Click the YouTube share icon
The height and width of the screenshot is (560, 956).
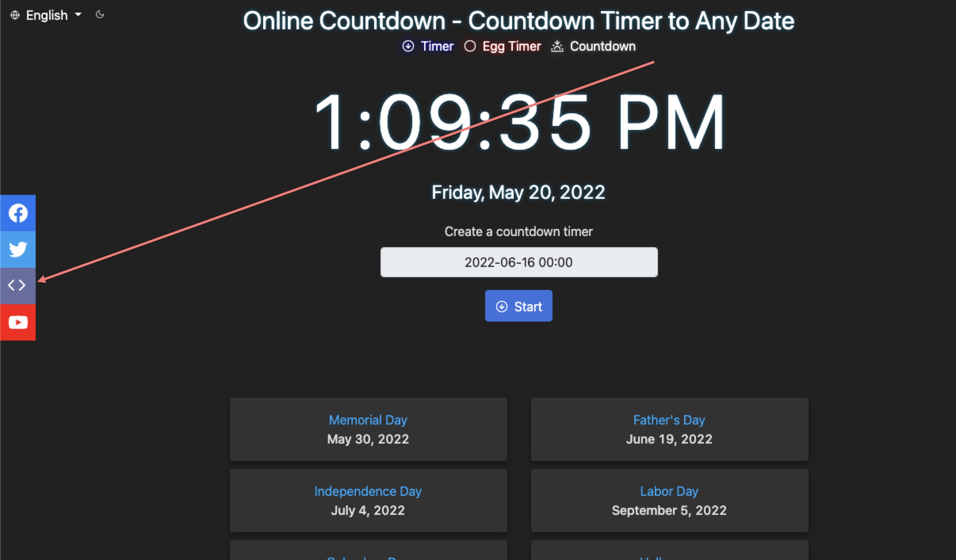[x=17, y=323]
